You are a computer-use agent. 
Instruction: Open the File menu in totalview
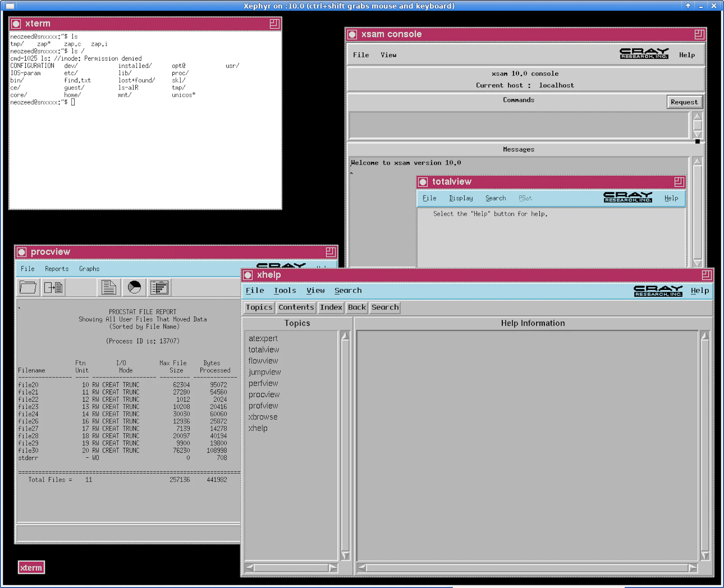click(x=429, y=198)
